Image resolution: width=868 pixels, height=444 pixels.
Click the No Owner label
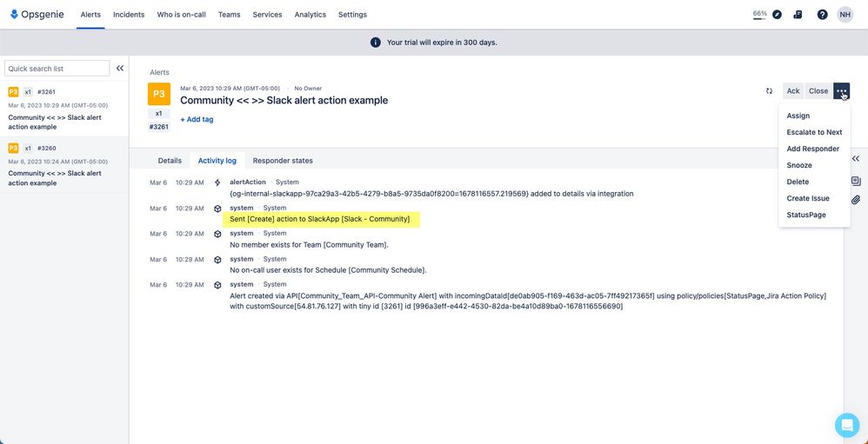(x=308, y=89)
